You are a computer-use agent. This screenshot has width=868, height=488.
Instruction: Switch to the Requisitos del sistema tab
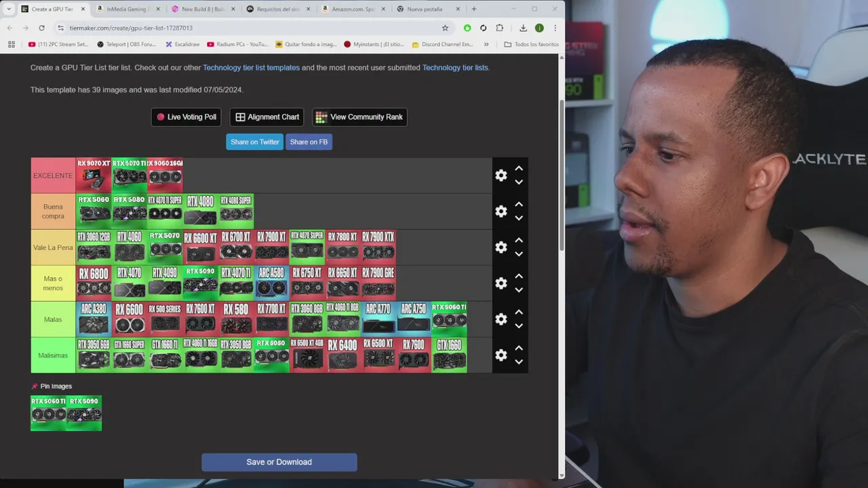pos(277,9)
